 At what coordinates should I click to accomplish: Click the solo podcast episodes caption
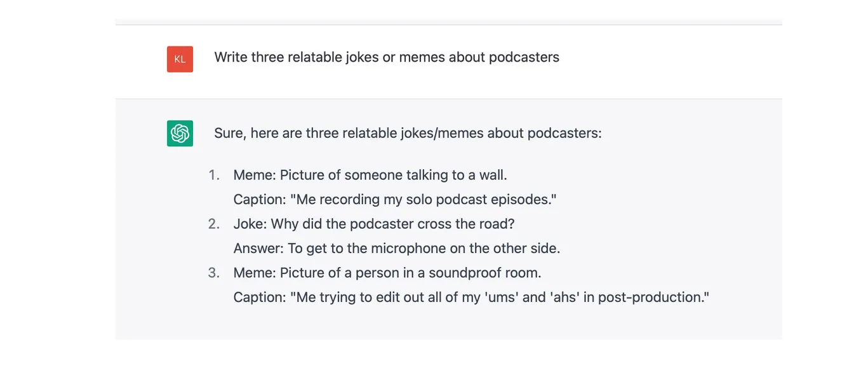pos(395,200)
